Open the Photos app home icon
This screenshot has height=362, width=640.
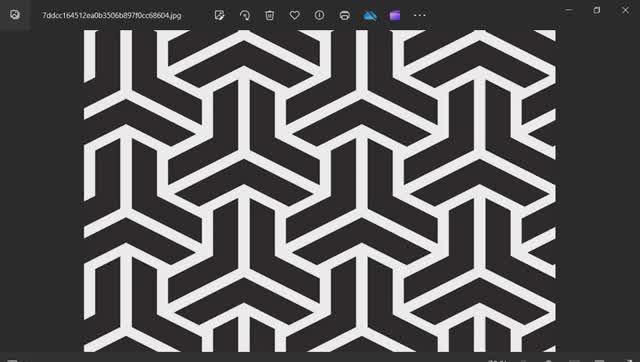15,15
